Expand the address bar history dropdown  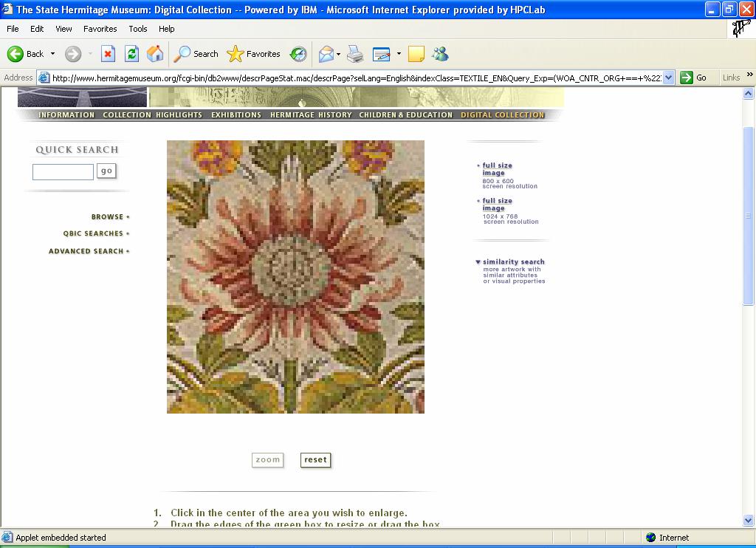[668, 78]
